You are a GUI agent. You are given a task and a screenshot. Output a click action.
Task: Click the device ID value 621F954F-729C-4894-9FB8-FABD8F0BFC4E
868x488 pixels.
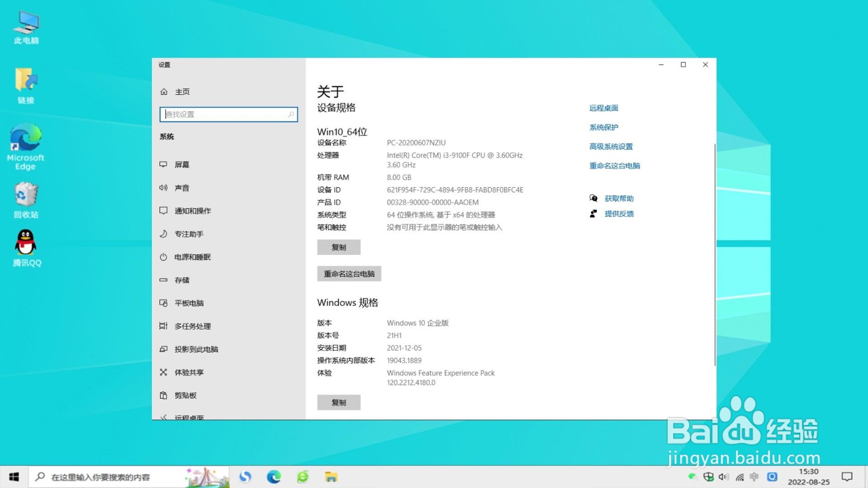point(455,190)
